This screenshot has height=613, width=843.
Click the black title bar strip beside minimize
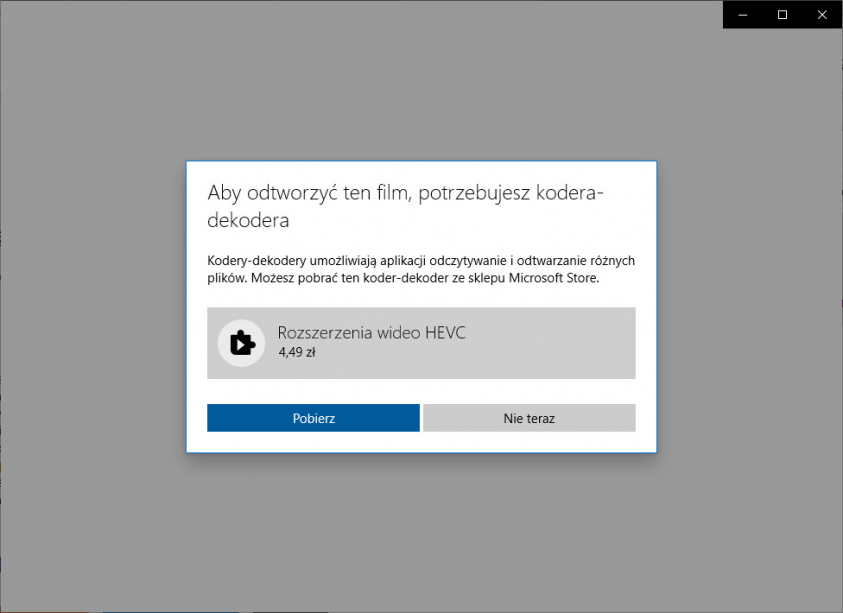[729, 14]
